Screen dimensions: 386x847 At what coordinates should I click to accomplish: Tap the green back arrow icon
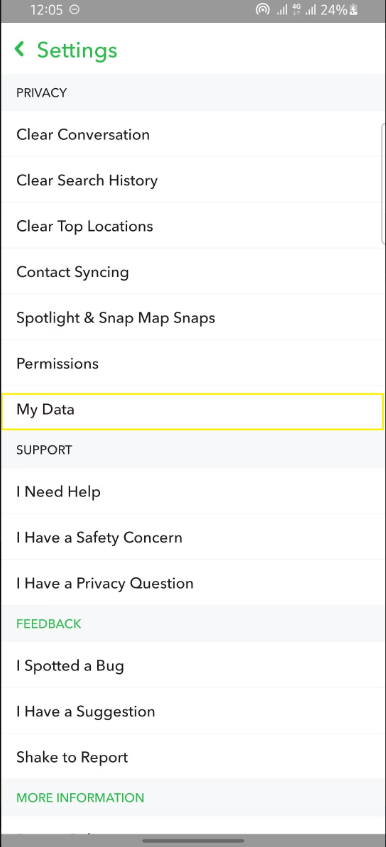coord(19,49)
